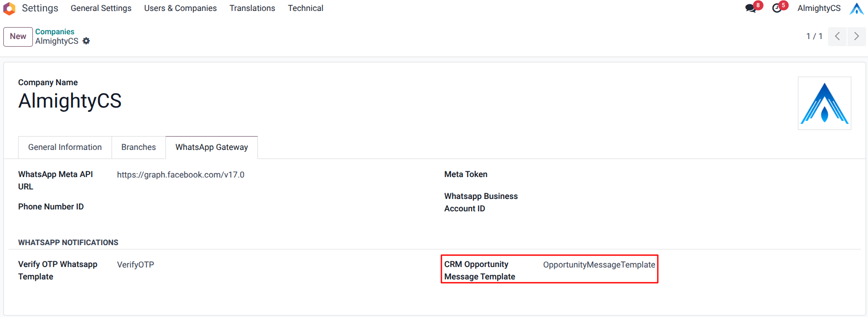Expand the Users & Companies menu
The width and height of the screenshot is (868, 317).
[180, 8]
